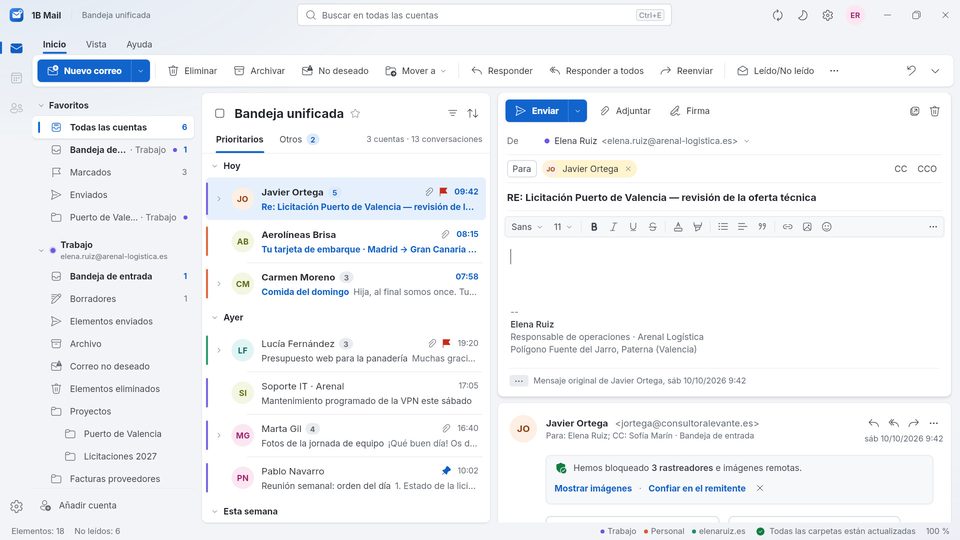Click Confiar en el remitente link
Screen dimensions: 960x540
click(x=697, y=489)
